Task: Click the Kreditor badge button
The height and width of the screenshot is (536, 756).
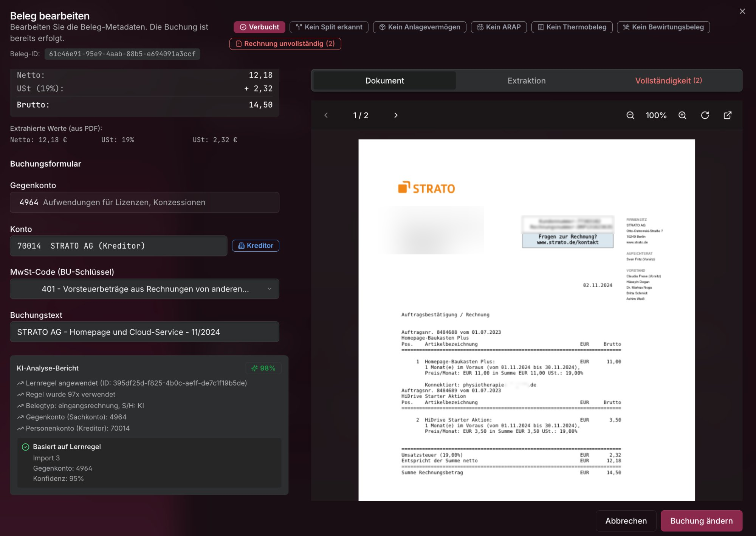Action: coord(256,246)
